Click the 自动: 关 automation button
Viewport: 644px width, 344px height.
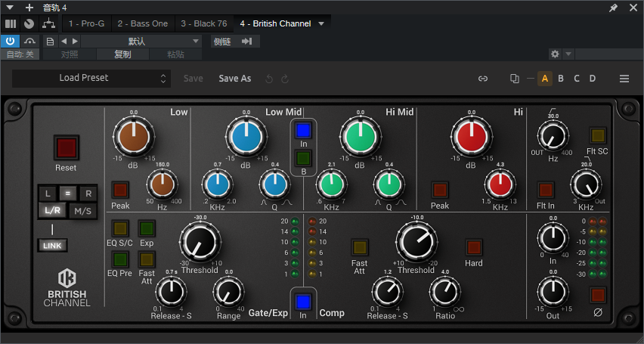click(20, 54)
